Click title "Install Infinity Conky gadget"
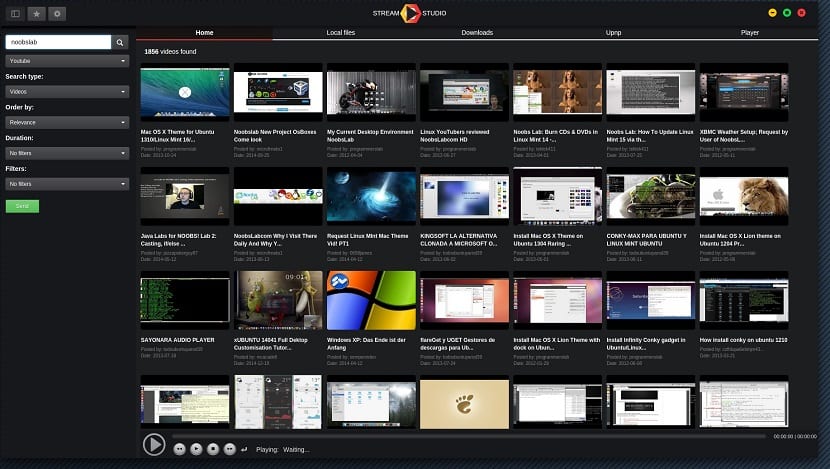Image resolution: width=830 pixels, height=469 pixels. click(x=646, y=344)
